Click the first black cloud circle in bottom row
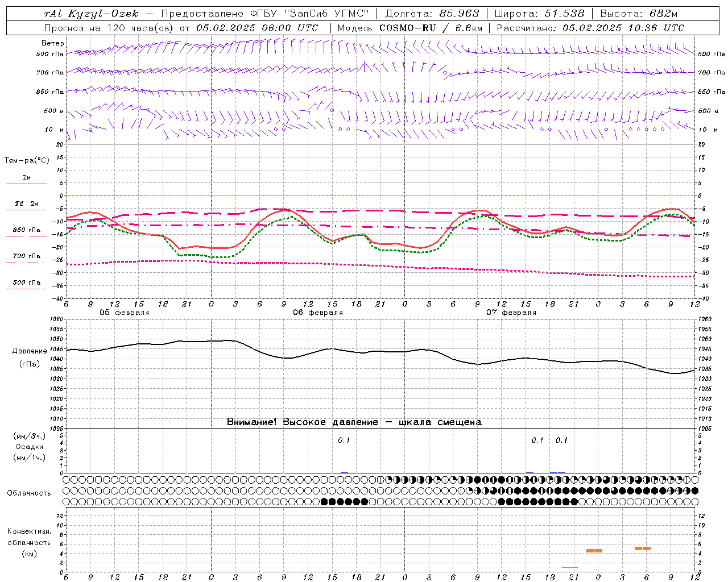This screenshot has height=582, width=728. [x=325, y=501]
